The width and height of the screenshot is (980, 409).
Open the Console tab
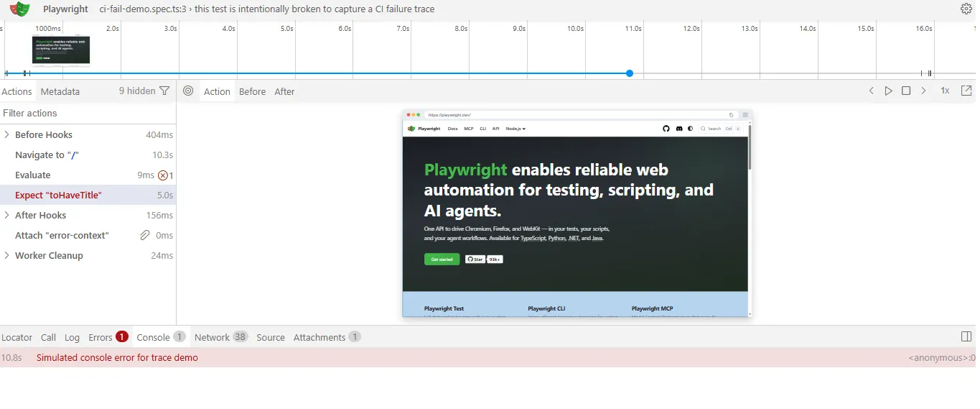coord(161,337)
